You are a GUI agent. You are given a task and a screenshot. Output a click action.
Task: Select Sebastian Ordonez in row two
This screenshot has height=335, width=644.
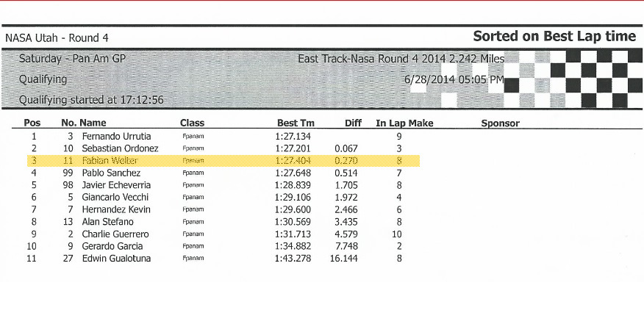120,148
